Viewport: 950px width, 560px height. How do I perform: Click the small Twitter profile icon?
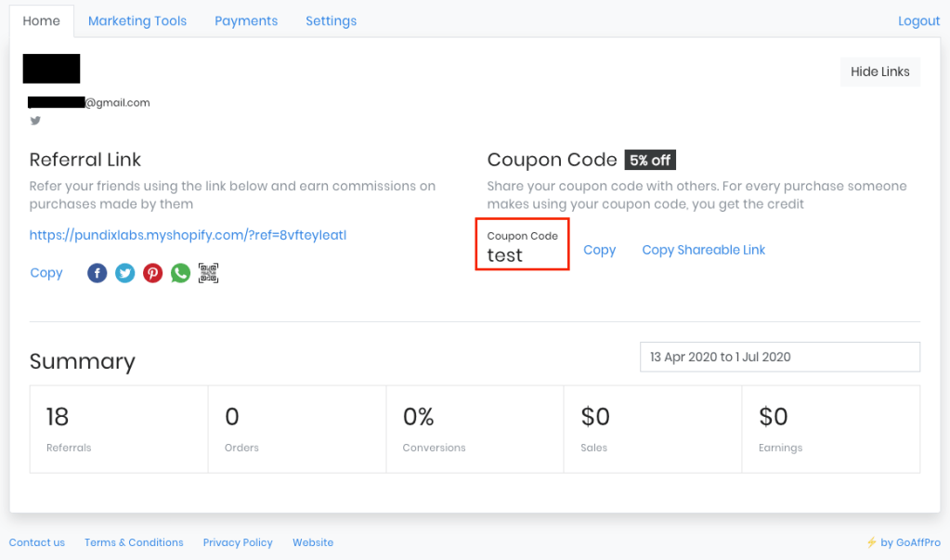tap(35, 121)
